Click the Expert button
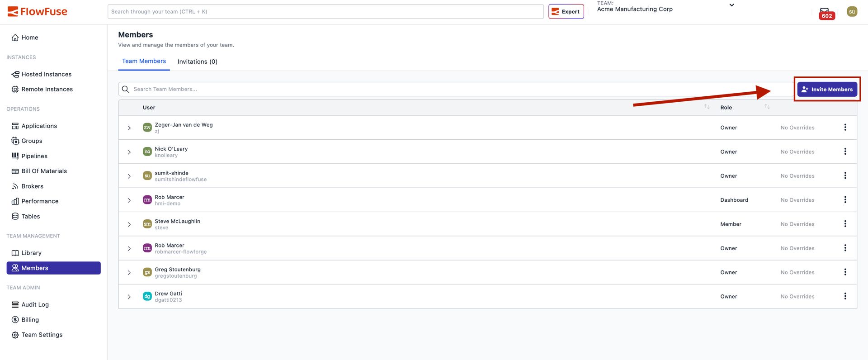The image size is (868, 360). (x=566, y=12)
